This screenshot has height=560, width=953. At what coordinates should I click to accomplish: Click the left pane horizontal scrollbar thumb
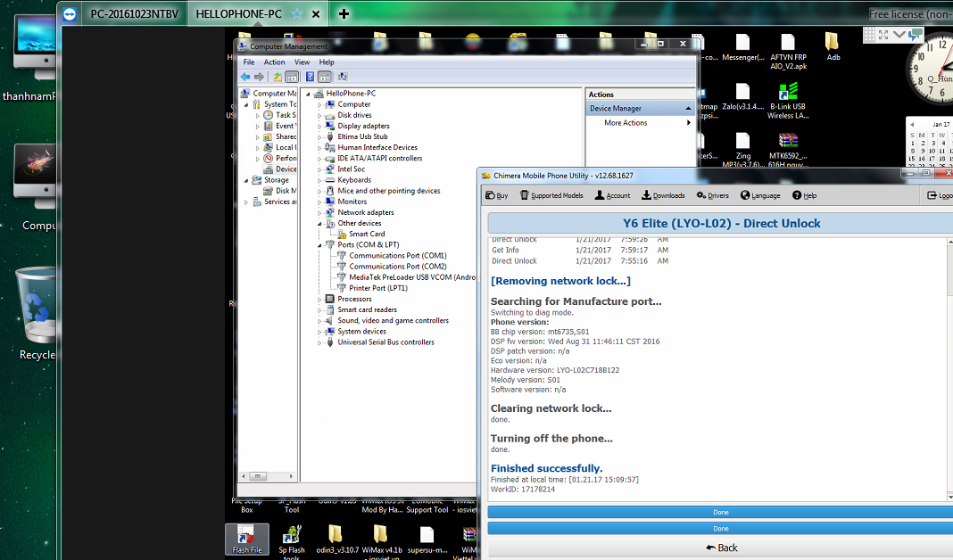click(x=258, y=476)
